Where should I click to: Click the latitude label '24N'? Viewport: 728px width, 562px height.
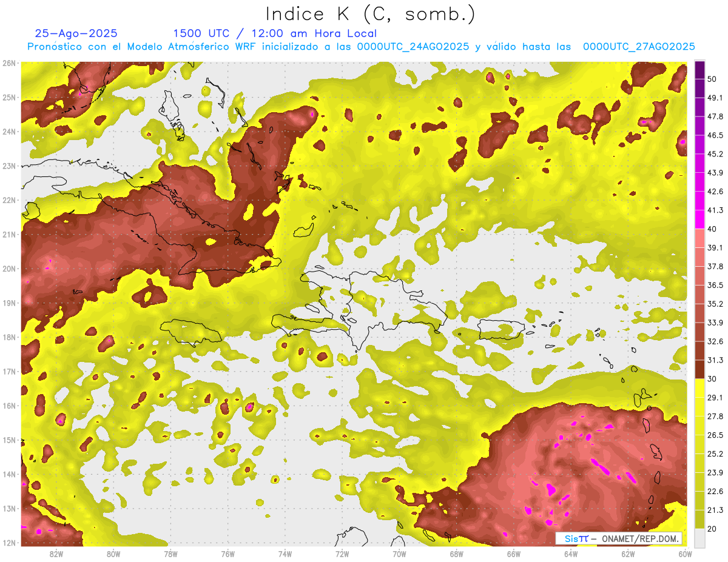pos(9,132)
